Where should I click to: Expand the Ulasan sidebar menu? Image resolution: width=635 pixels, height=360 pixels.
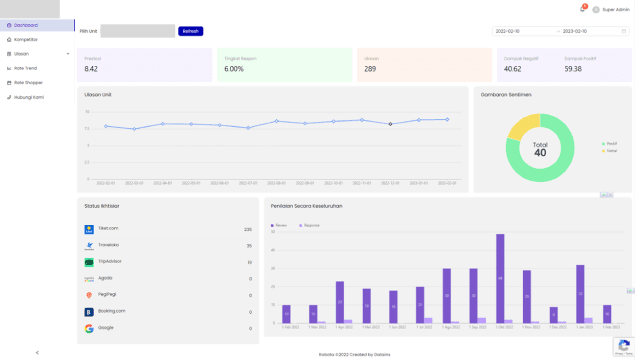[x=37, y=54]
